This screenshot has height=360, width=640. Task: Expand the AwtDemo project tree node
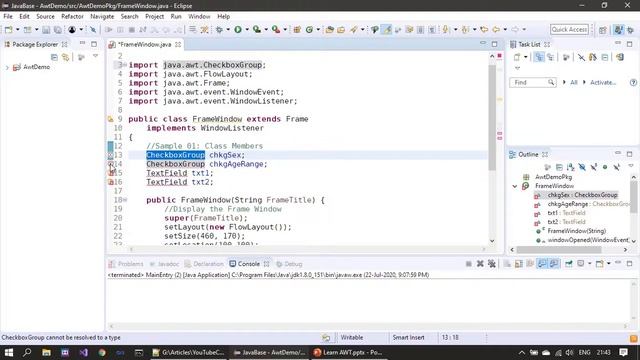click(7, 67)
